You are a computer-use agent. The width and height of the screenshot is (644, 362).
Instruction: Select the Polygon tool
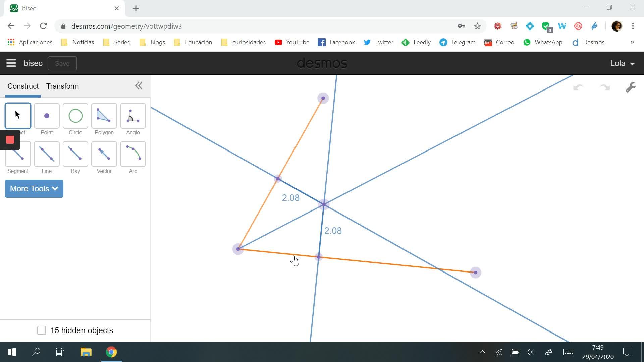pyautogui.click(x=104, y=116)
